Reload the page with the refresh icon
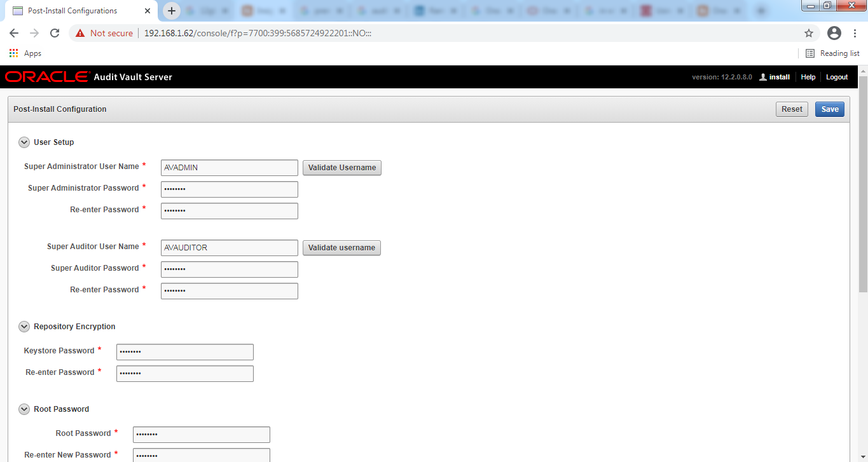 55,33
